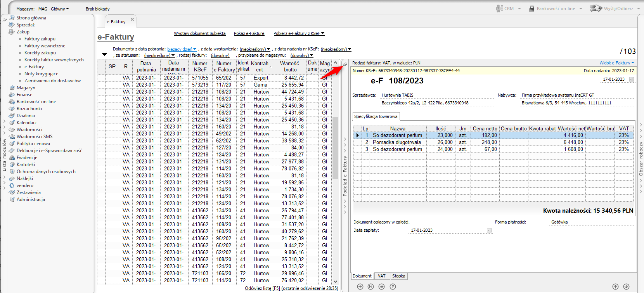Viewport: 644px width, 293px height.
Task: Click the circled NP icon below the document
Action: 382,286
